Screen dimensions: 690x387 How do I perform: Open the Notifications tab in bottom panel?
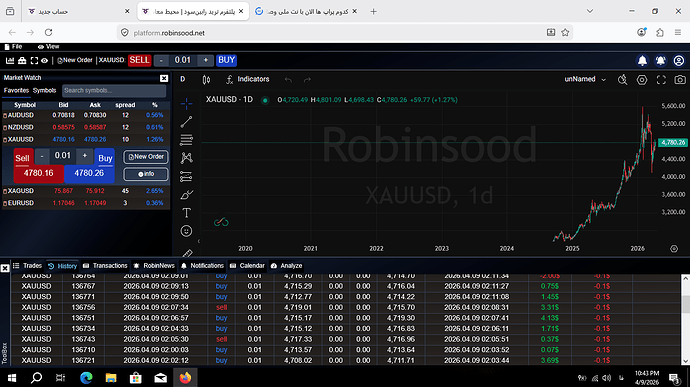pos(202,266)
